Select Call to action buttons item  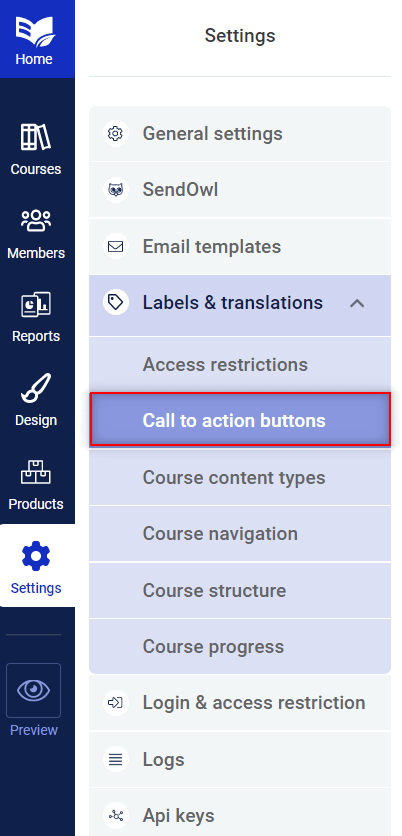coord(240,420)
